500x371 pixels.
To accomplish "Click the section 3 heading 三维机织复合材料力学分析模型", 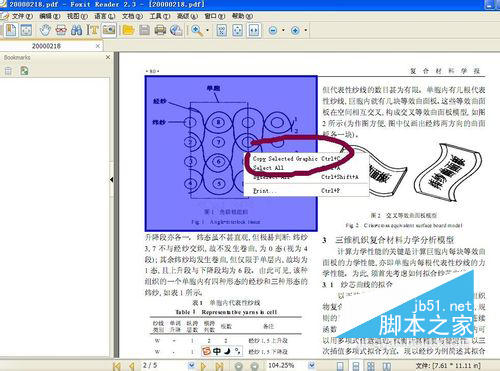I will coord(394,240).
